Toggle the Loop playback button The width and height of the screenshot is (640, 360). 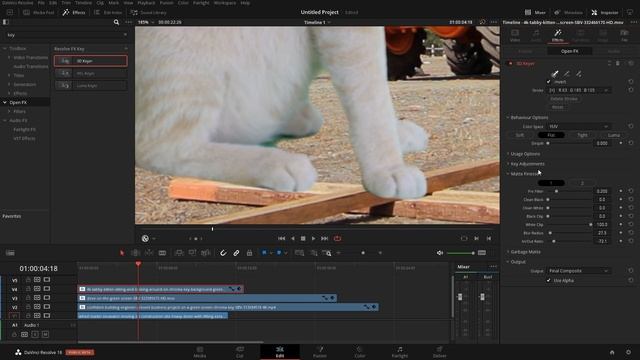[x=337, y=238]
